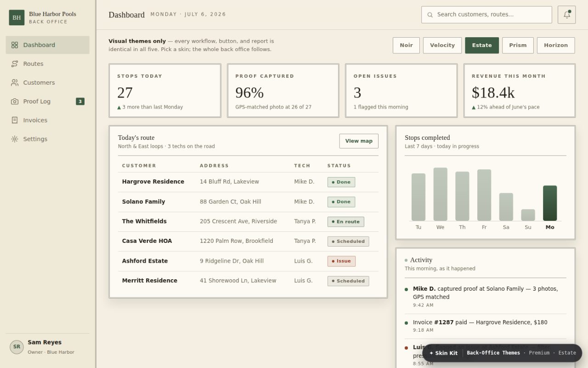Click Mike D. captured proof activity entry

click(485, 297)
